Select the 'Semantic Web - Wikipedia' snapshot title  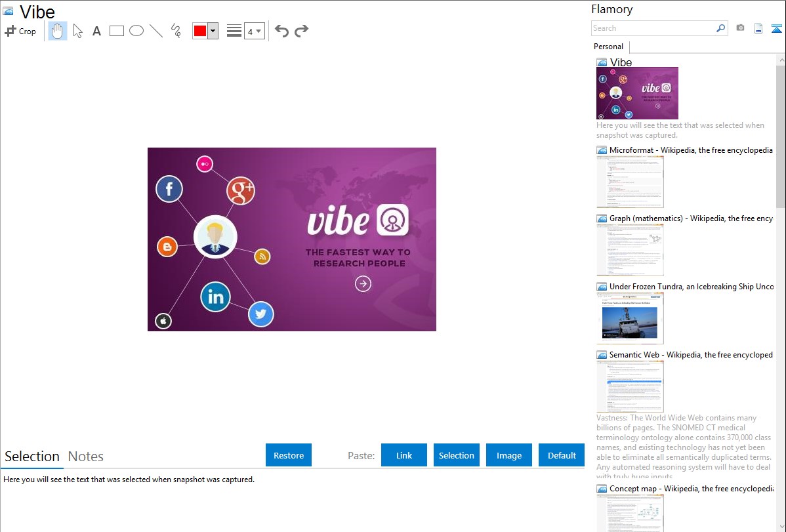[691, 354]
